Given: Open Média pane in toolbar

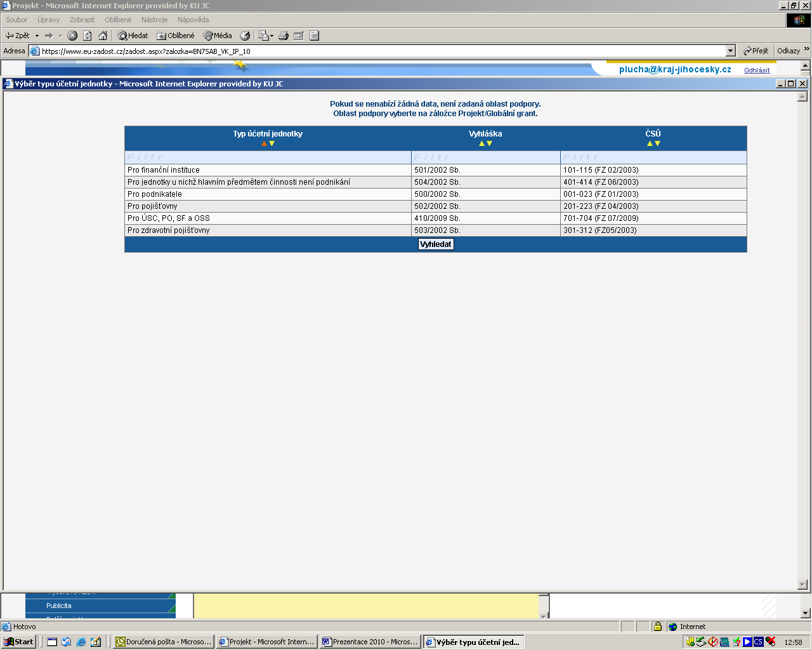Looking at the screenshot, I should click(218, 36).
